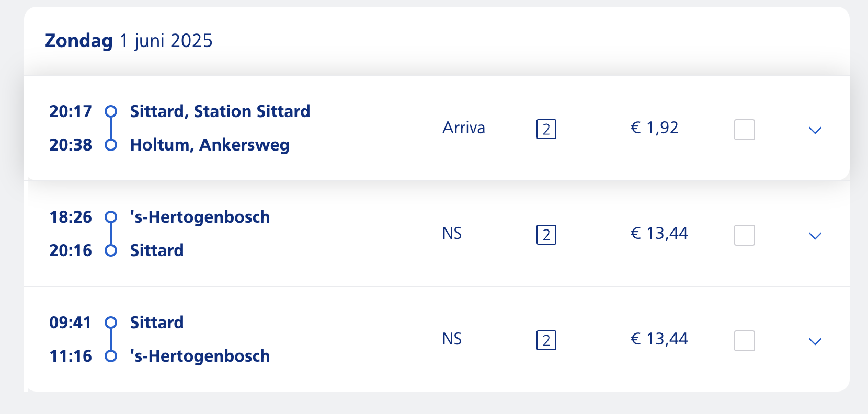Click € 13,44 fare on the 18:26 trip
Image resolution: width=868 pixels, height=414 pixels.
(659, 234)
